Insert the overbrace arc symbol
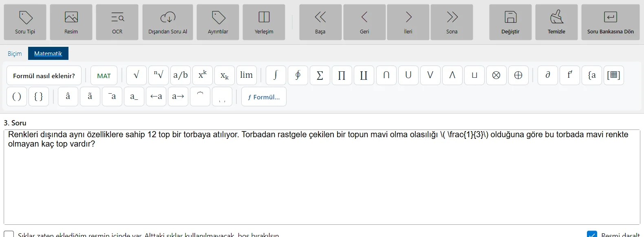Screen dimensions: 644x237 (200, 97)
